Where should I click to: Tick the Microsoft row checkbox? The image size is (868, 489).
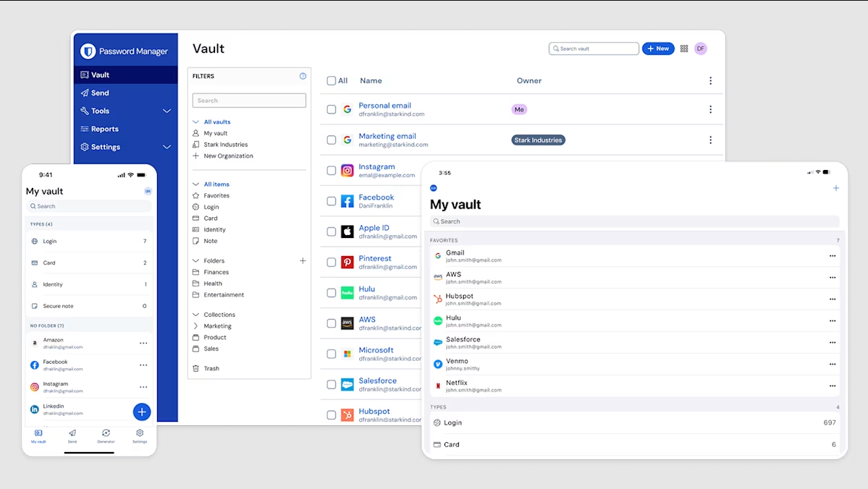click(331, 354)
